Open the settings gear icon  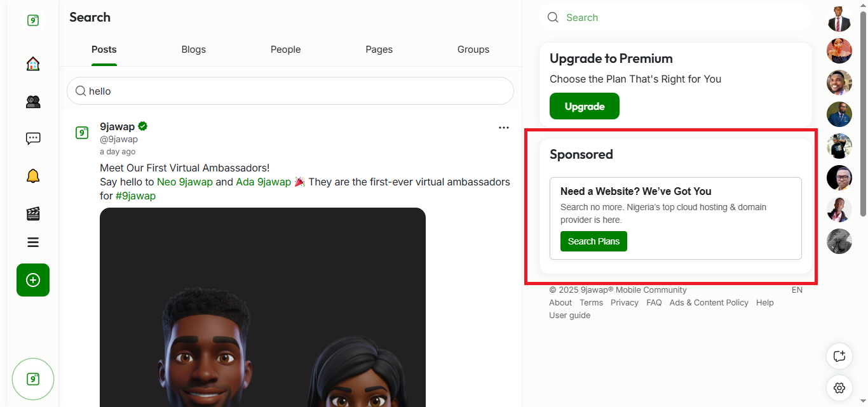point(839,387)
